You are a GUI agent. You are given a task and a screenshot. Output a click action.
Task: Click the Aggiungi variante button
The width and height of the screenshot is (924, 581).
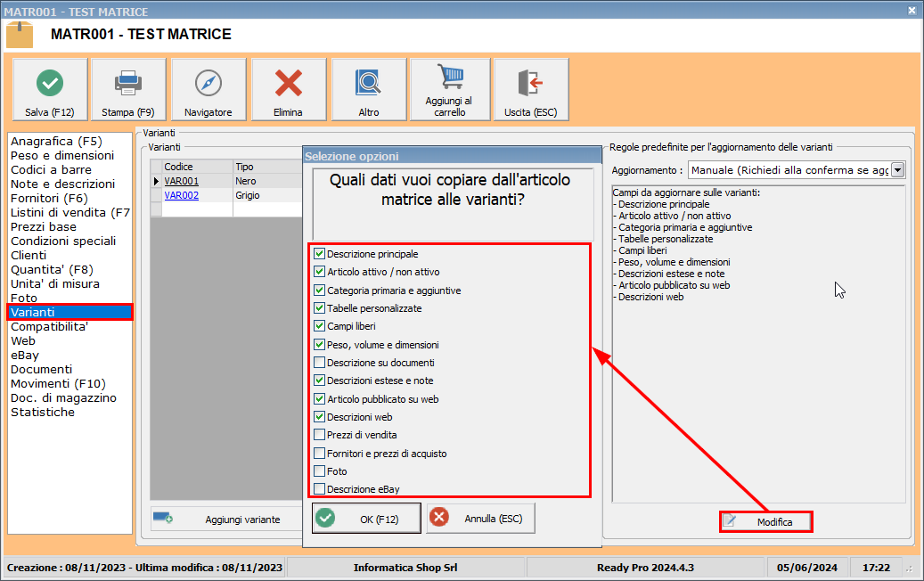(x=226, y=519)
